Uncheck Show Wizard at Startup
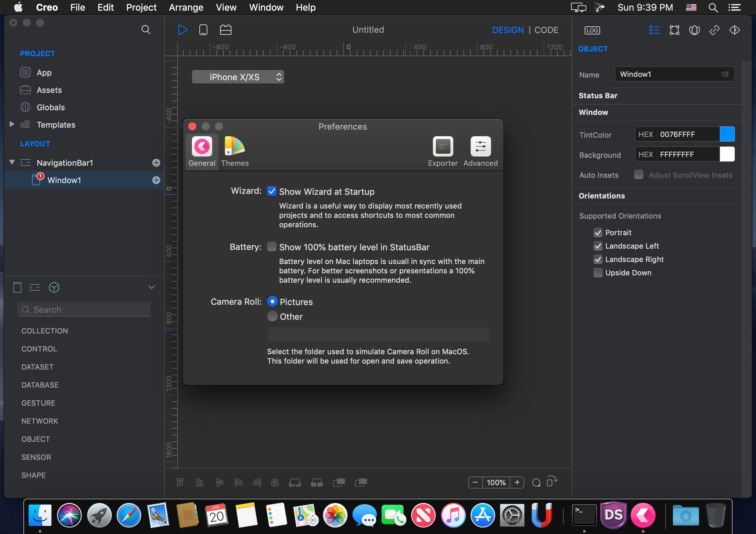The width and height of the screenshot is (756, 534). (x=271, y=191)
